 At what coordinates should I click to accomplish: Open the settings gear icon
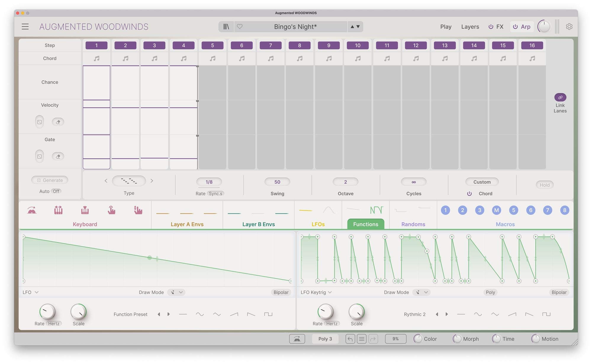(x=569, y=27)
